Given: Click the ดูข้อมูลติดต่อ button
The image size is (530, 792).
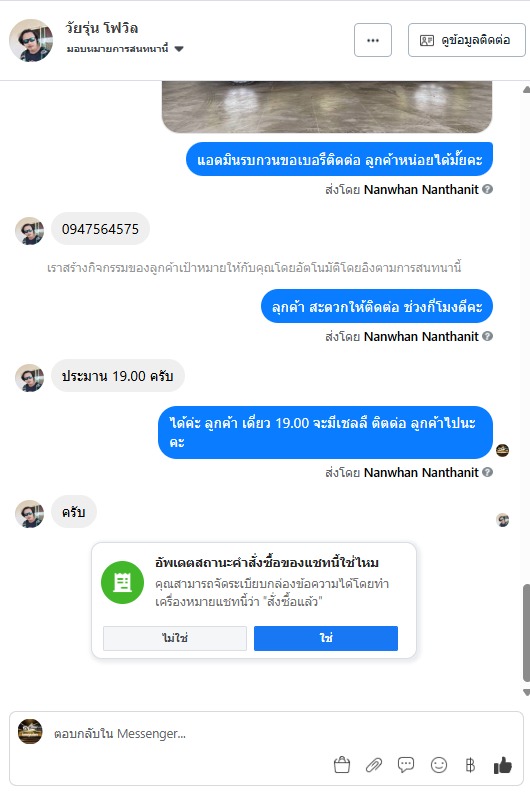Looking at the screenshot, I should 466,40.
